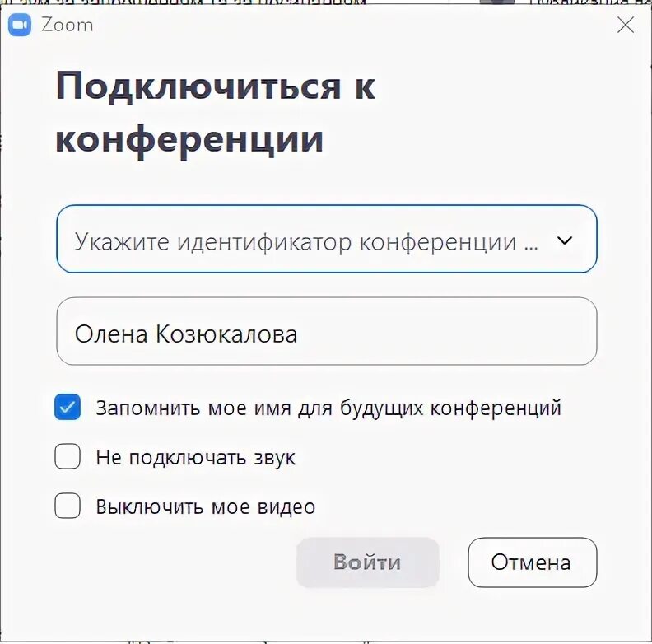Click the Отмена button
The width and height of the screenshot is (652, 644).
pos(533,562)
